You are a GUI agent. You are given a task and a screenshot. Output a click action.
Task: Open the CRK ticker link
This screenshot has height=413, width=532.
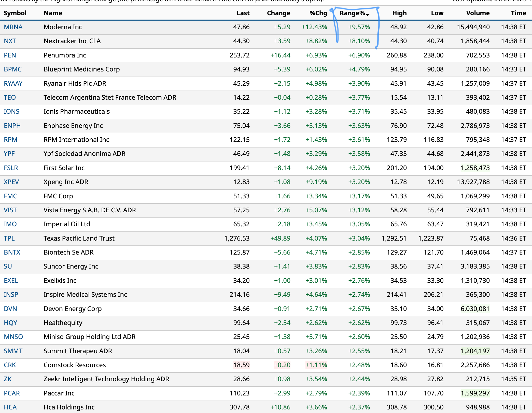pyautogui.click(x=10, y=365)
